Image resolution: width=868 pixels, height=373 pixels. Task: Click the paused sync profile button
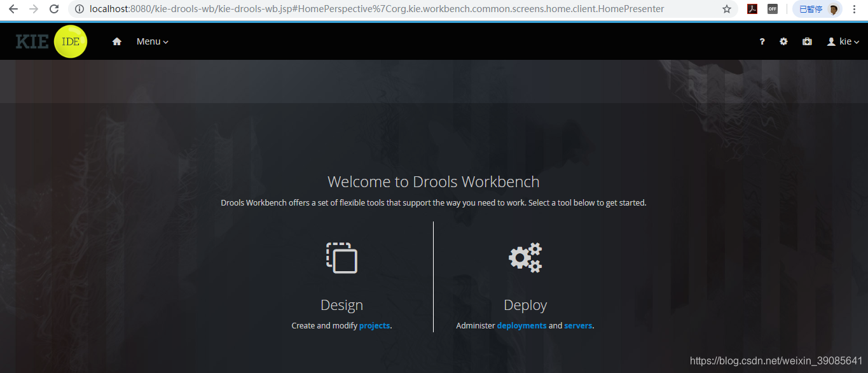[x=817, y=9]
